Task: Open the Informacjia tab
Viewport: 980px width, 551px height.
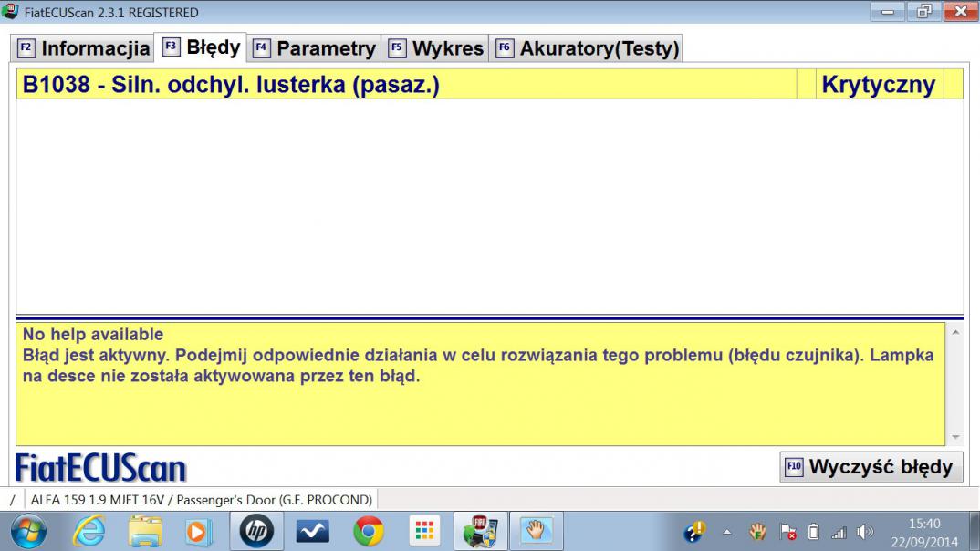Action: tap(82, 48)
